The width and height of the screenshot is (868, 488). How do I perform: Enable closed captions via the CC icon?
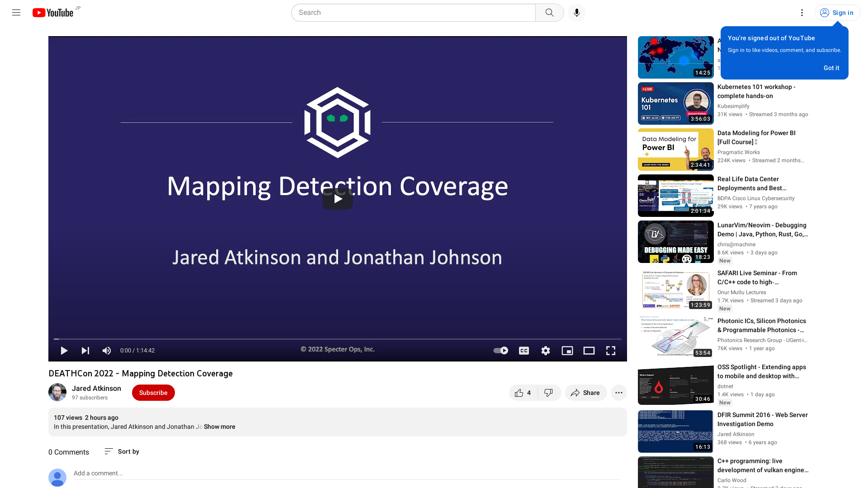click(524, 350)
